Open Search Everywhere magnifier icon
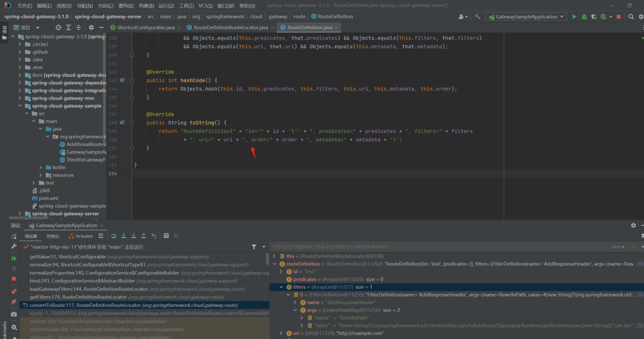Image resolution: width=644 pixels, height=339 pixels. (x=631, y=17)
